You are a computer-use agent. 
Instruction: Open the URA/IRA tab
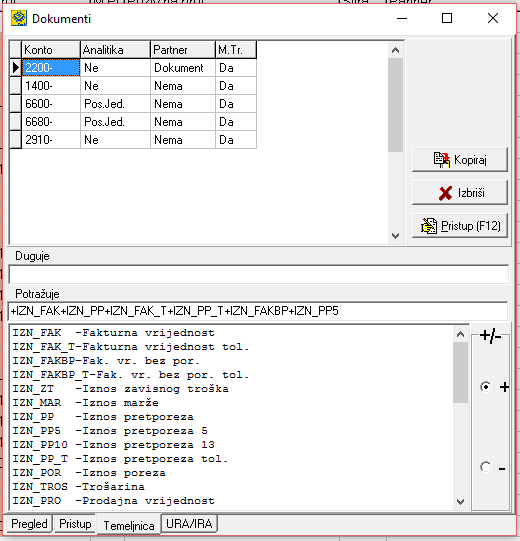189,524
